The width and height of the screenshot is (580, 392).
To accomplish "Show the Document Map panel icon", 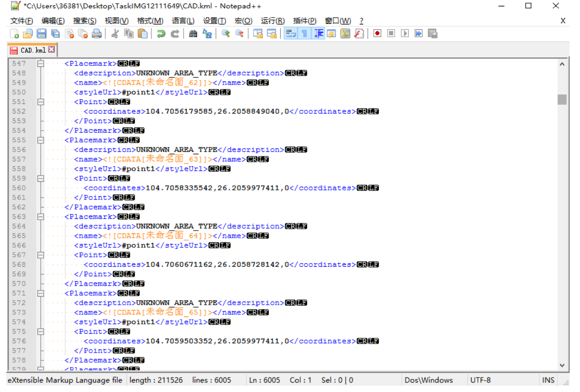I will point(345,33).
